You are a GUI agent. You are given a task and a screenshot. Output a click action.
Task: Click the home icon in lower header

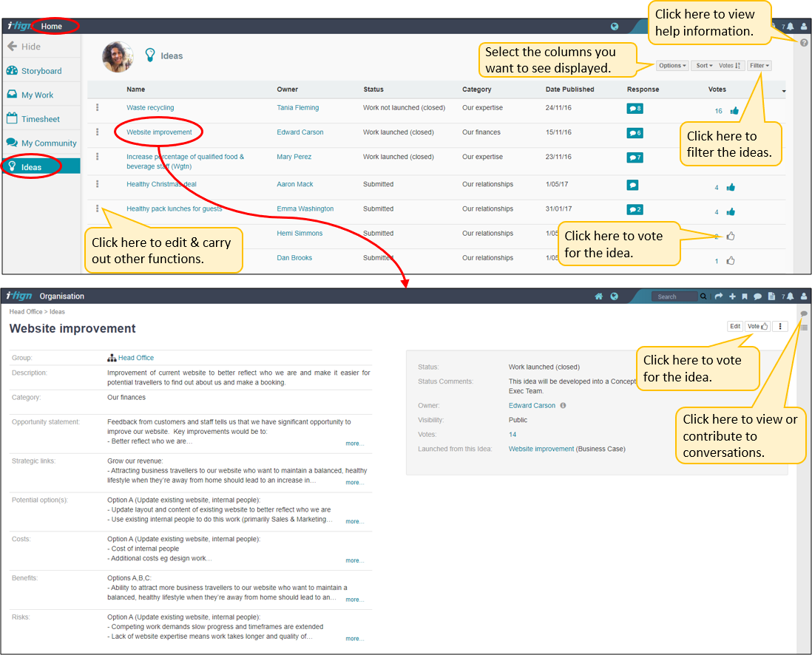[x=599, y=296]
